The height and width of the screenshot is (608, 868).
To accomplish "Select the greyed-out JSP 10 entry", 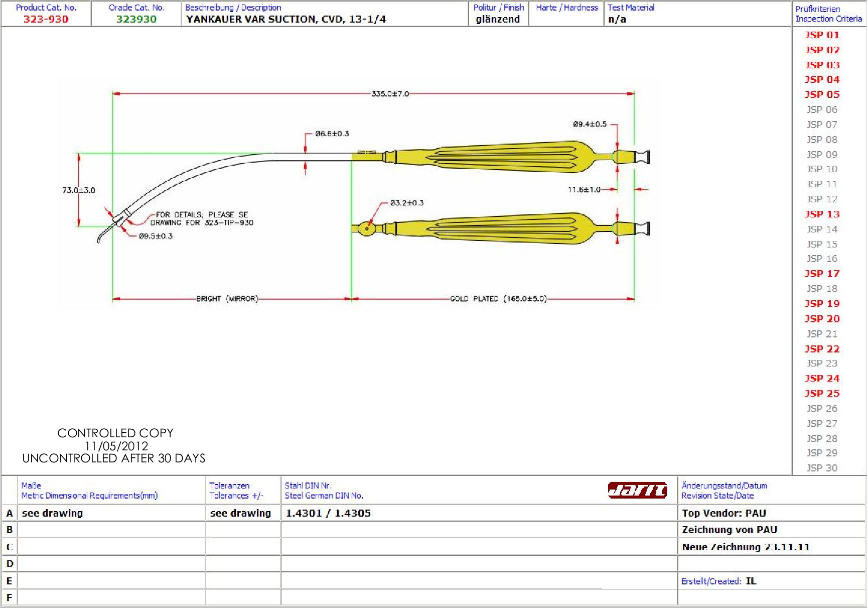I will pos(822,169).
